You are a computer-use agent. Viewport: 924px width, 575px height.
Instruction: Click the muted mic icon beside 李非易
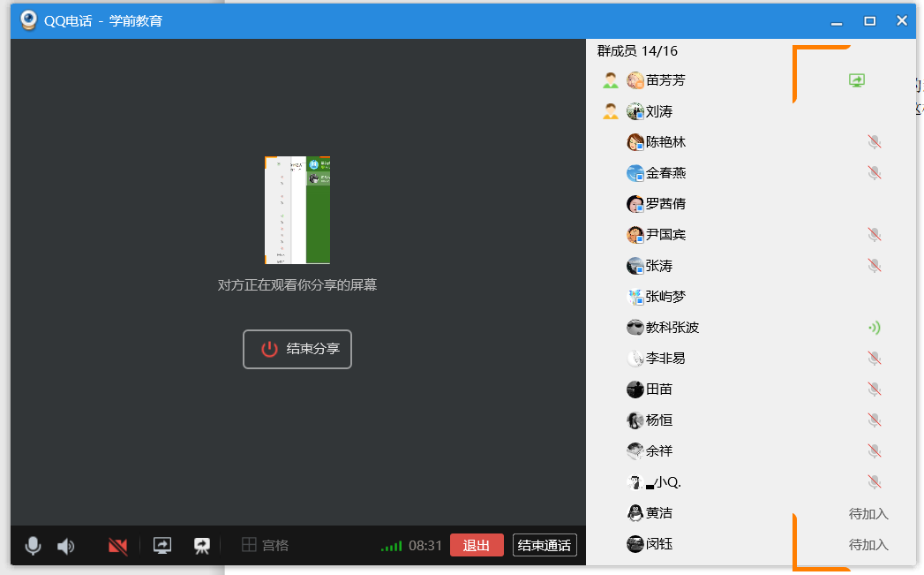click(x=874, y=359)
